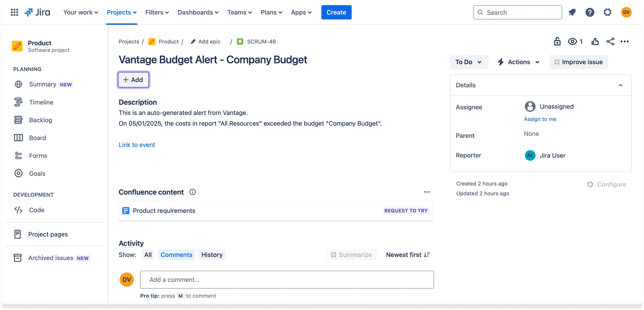This screenshot has width=644, height=310.
Task: Open the Confluence content ellipsis menu
Action: [427, 192]
